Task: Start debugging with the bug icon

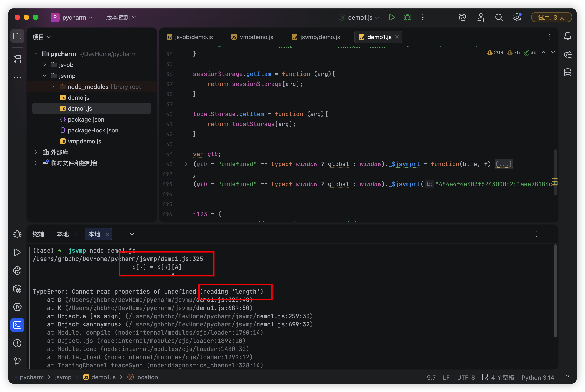Action: tap(407, 17)
